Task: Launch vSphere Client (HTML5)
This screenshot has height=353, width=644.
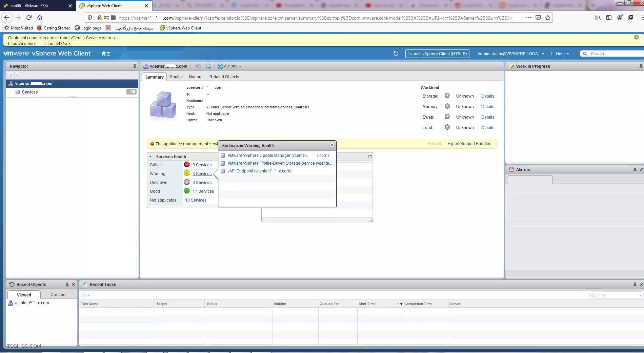Action: 437,54
